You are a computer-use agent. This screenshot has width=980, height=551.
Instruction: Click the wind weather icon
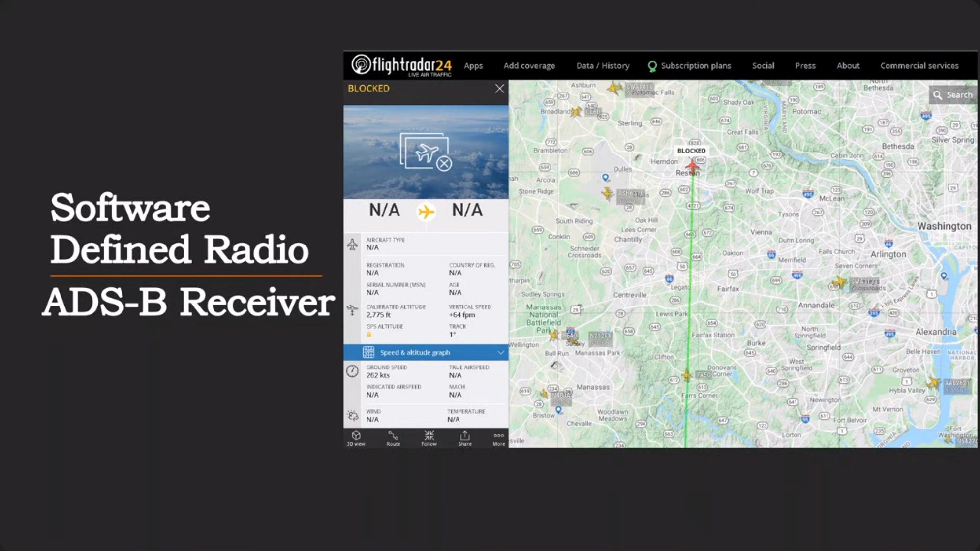pyautogui.click(x=352, y=415)
